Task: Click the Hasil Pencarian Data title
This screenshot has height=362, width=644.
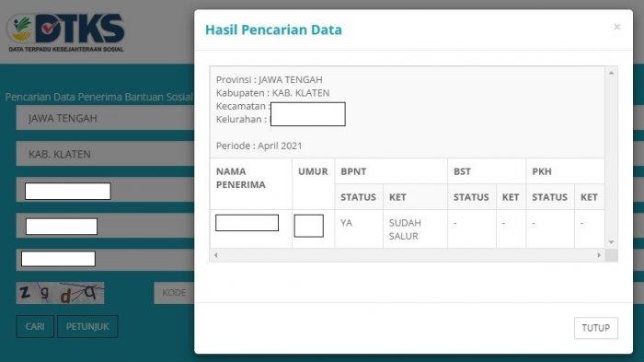Action: point(273,29)
